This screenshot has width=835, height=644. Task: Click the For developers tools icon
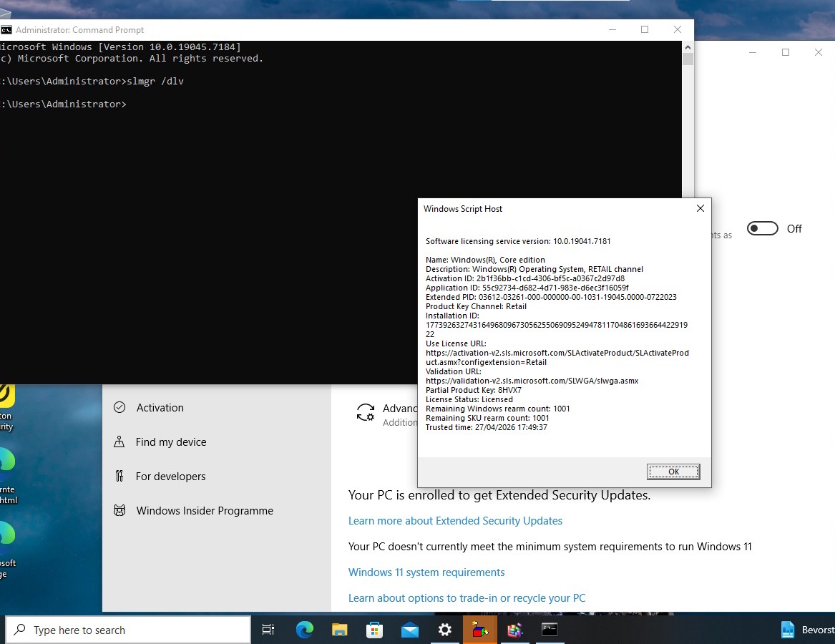tap(119, 476)
